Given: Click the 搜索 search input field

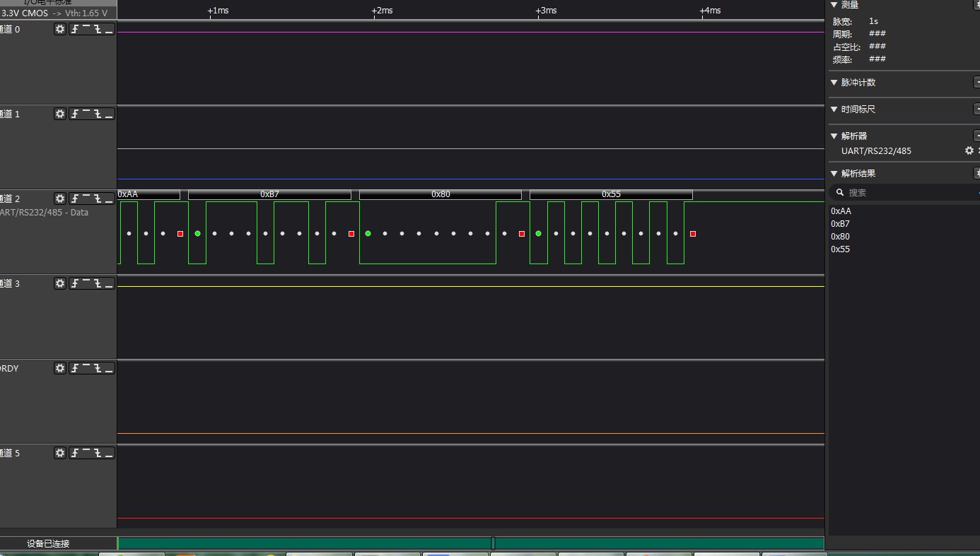Looking at the screenshot, I should tap(905, 192).
